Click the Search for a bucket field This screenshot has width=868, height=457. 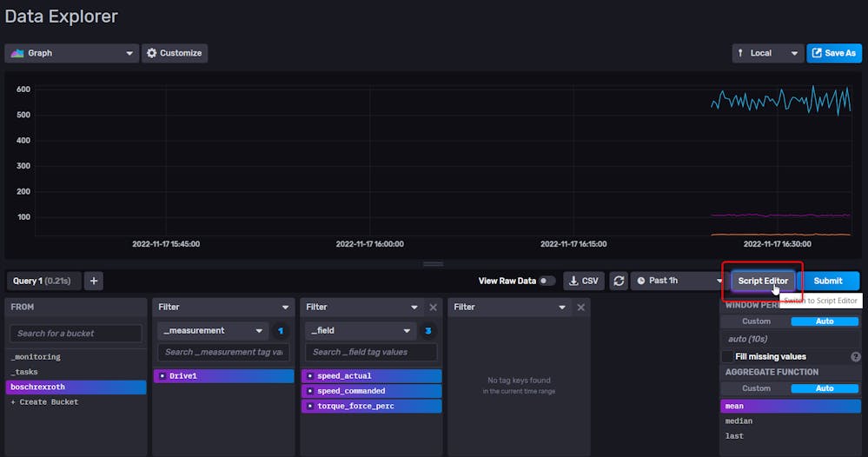[x=76, y=334]
